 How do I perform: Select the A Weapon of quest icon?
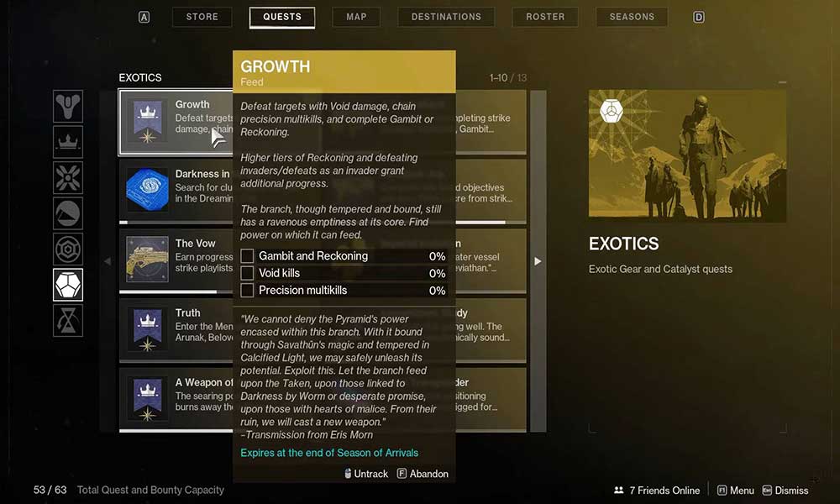147,400
